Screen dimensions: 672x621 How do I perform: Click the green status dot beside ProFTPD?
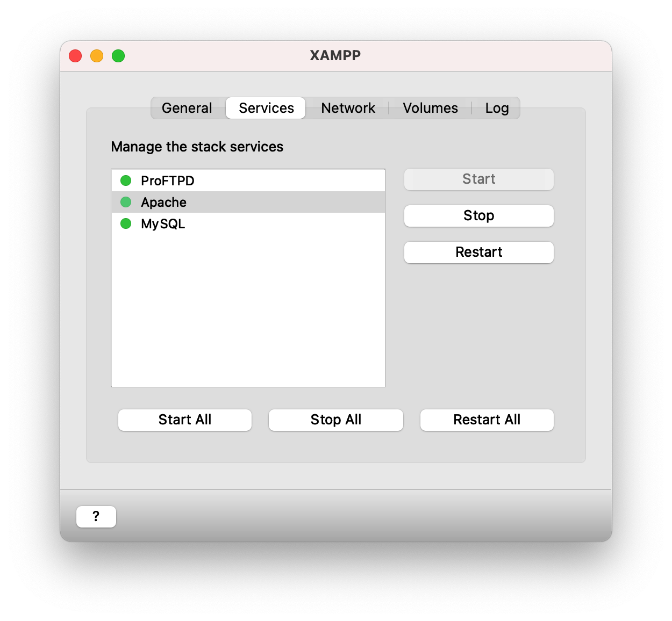click(x=126, y=180)
